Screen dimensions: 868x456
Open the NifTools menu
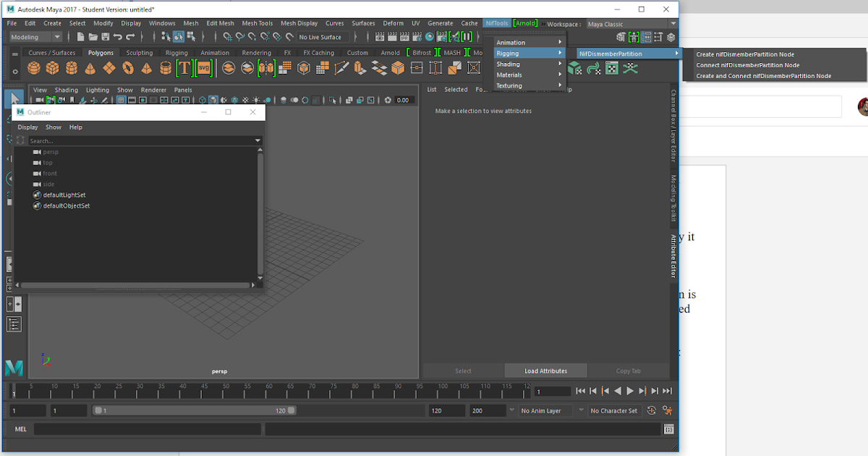(496, 23)
